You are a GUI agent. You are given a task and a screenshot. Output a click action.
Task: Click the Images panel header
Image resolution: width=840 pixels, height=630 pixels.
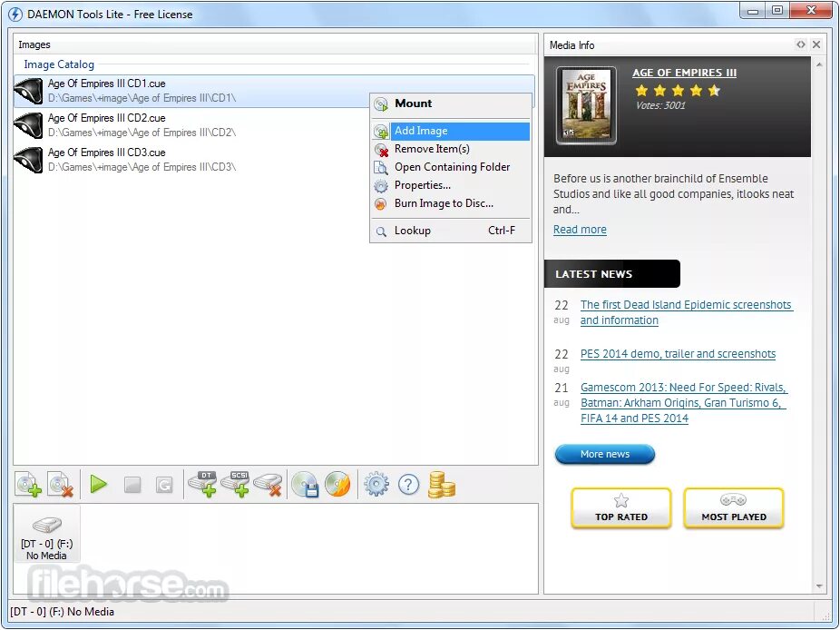pos(276,44)
